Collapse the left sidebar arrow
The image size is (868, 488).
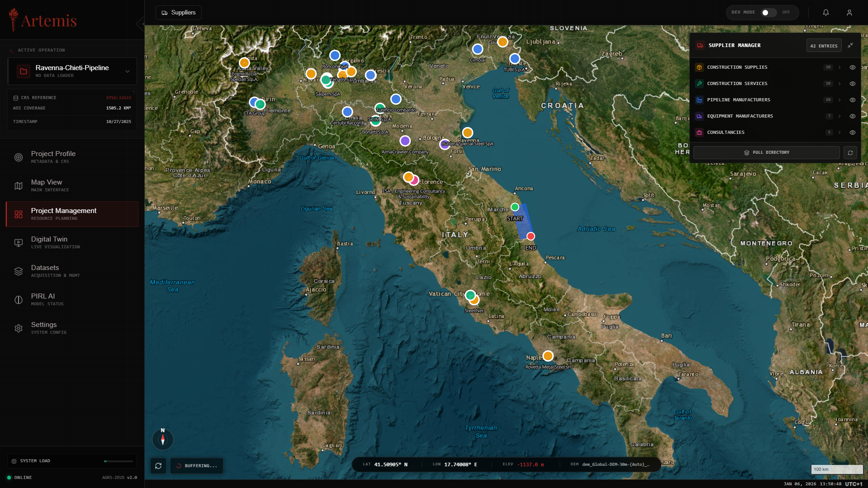coord(141,24)
